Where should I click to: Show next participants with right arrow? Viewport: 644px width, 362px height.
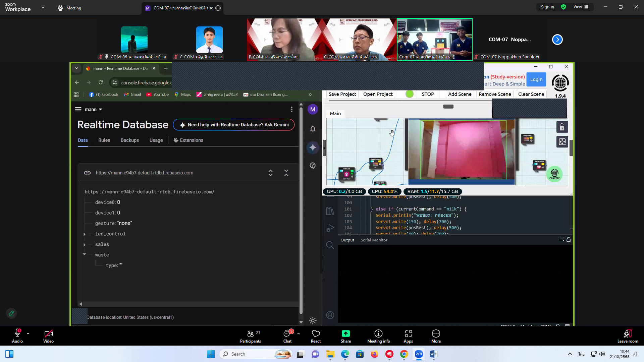(x=557, y=40)
